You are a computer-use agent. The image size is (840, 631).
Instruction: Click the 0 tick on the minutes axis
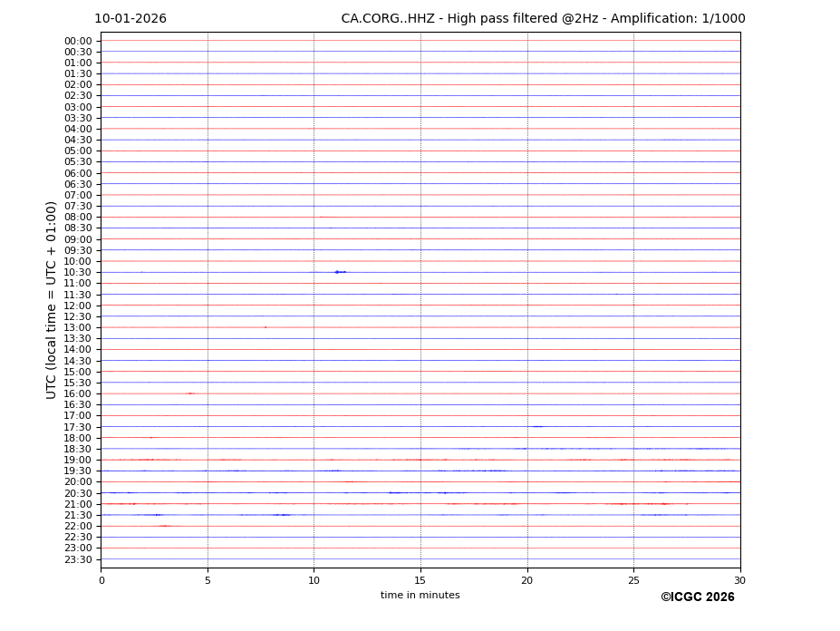tap(101, 581)
